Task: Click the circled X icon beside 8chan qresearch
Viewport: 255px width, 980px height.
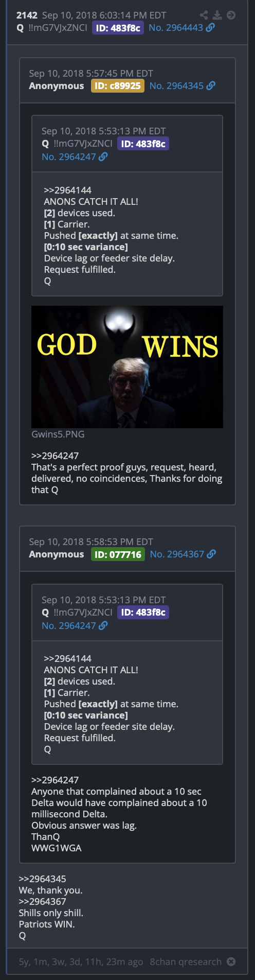Action: (x=231, y=961)
